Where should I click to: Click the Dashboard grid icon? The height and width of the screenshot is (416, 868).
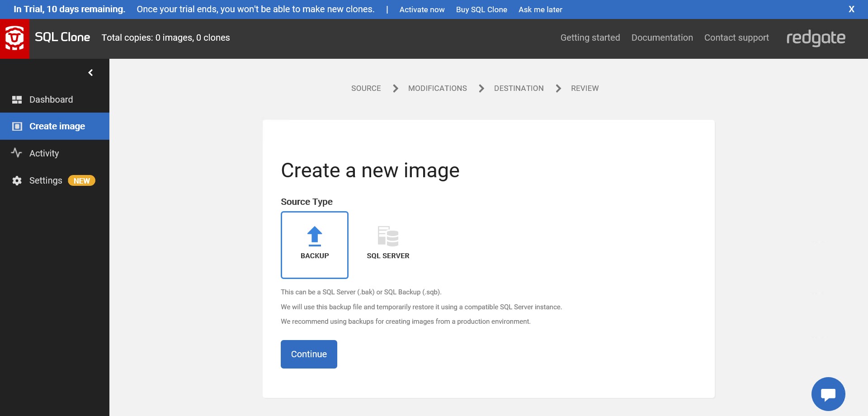point(17,99)
